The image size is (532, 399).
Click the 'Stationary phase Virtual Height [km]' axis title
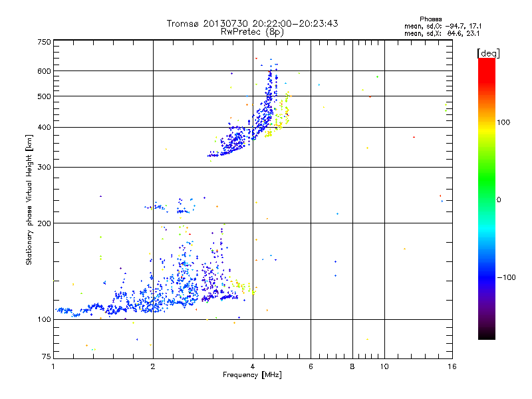click(x=29, y=199)
